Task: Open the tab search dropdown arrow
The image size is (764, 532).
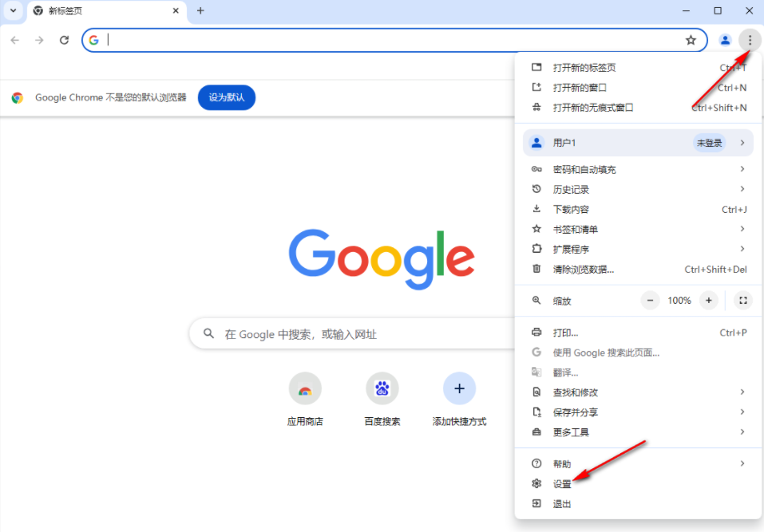Action: [13, 10]
